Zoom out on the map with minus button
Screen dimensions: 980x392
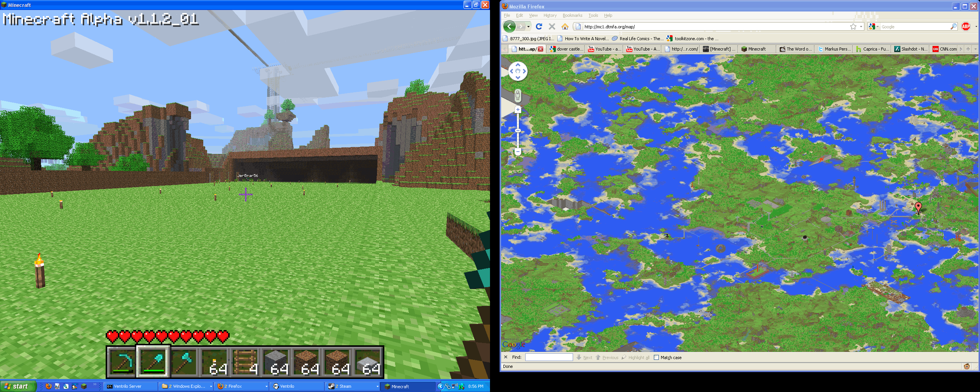(518, 152)
